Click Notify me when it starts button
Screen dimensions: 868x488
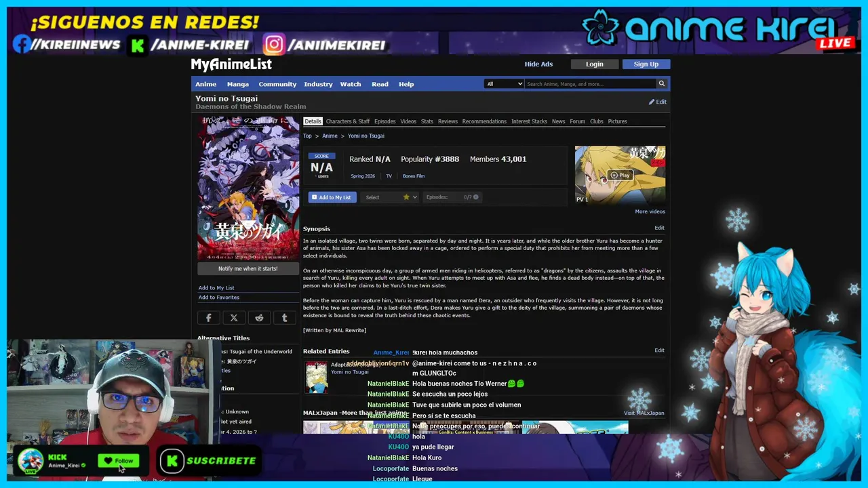[x=248, y=268]
